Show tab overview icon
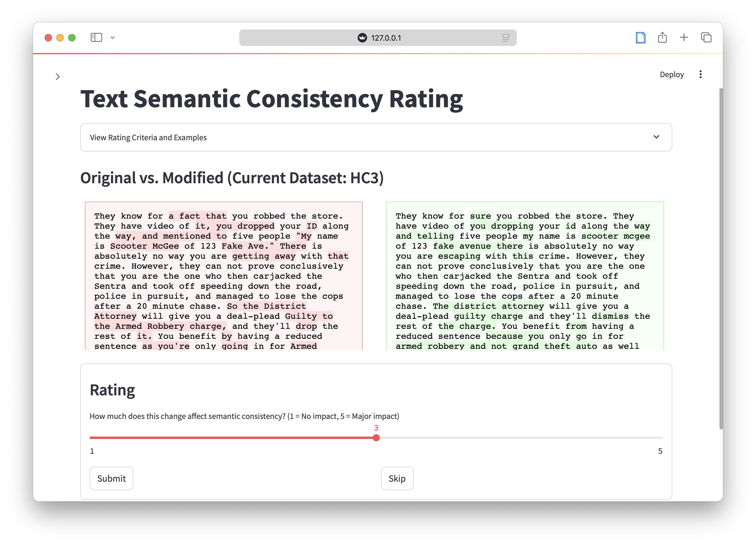Image resolution: width=756 pixels, height=545 pixels. tap(706, 37)
